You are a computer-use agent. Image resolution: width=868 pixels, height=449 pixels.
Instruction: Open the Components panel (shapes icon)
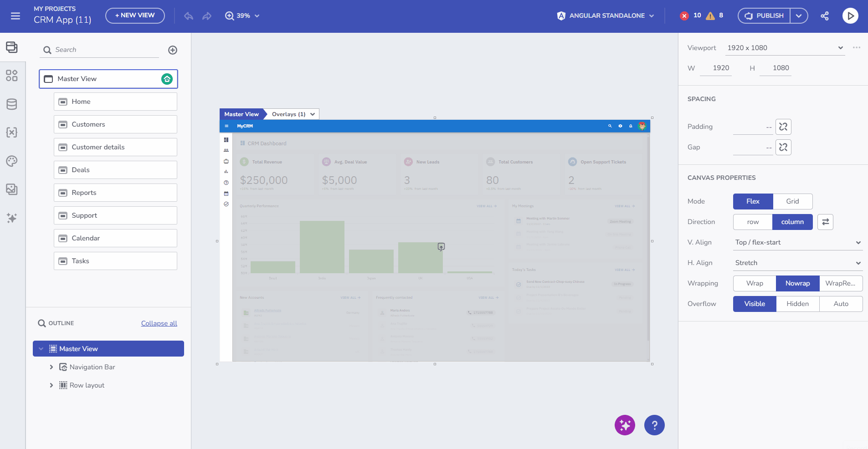coord(12,76)
